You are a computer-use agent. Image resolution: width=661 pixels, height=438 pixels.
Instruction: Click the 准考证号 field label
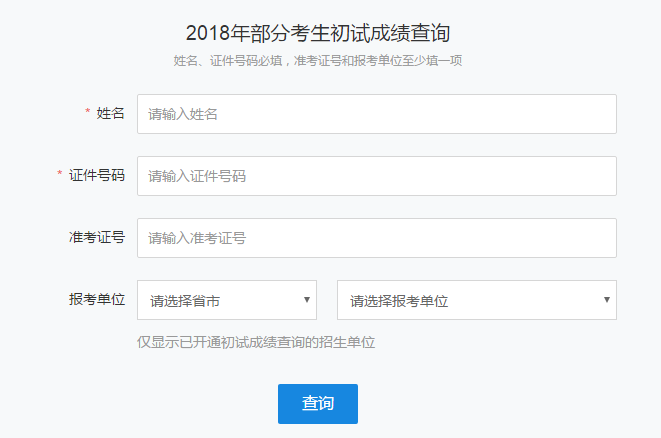(x=96, y=237)
